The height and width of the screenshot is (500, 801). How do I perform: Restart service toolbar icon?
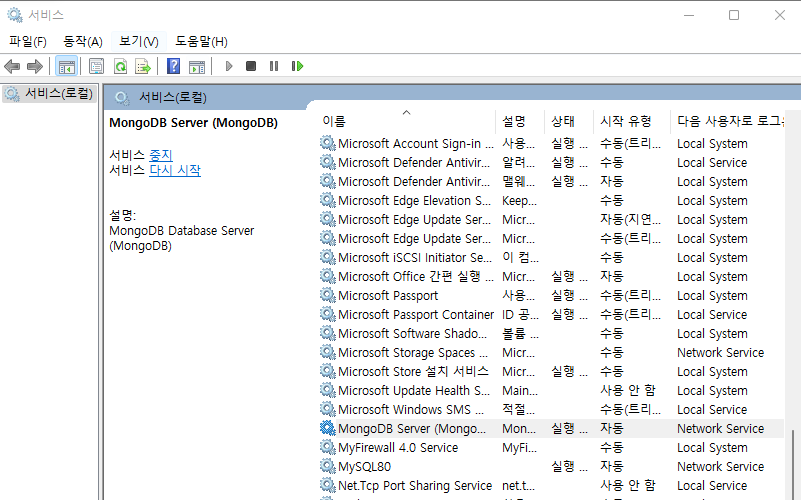point(297,66)
